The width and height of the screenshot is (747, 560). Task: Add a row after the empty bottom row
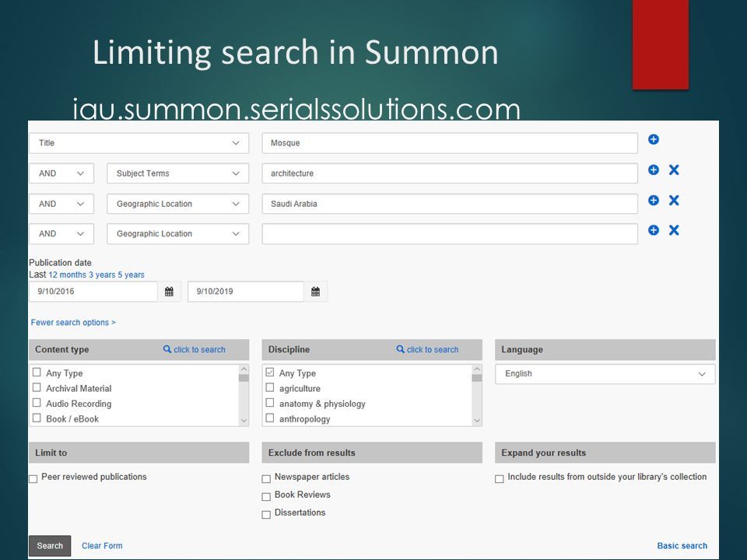click(x=653, y=230)
